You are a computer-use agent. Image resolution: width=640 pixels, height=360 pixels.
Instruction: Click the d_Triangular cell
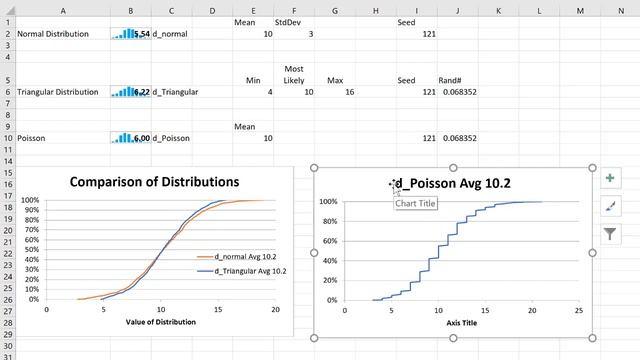pos(171,92)
